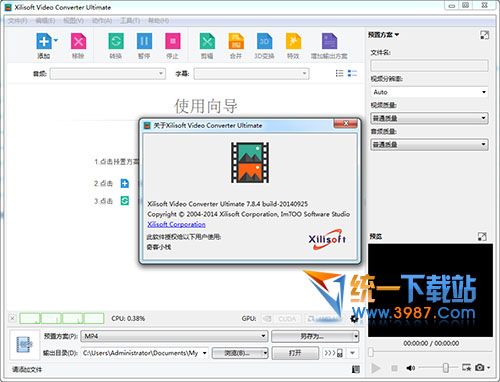Mute the preview volume speaker

coord(410,368)
